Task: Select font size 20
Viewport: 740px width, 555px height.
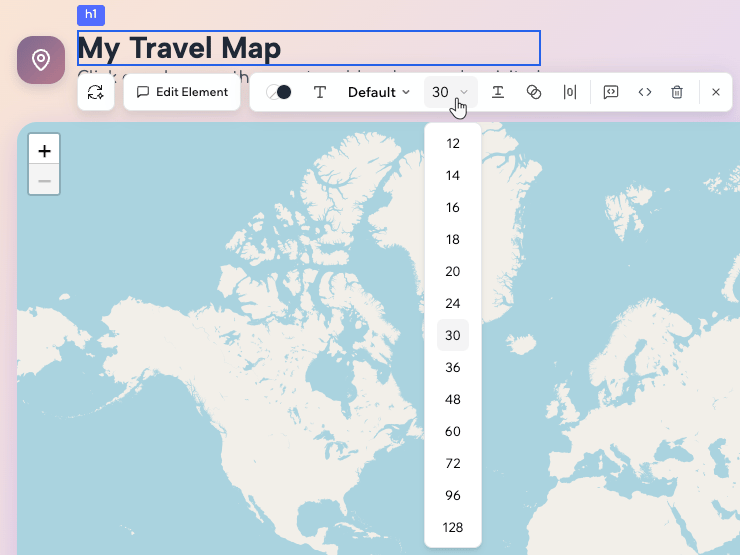Action: 453,271
